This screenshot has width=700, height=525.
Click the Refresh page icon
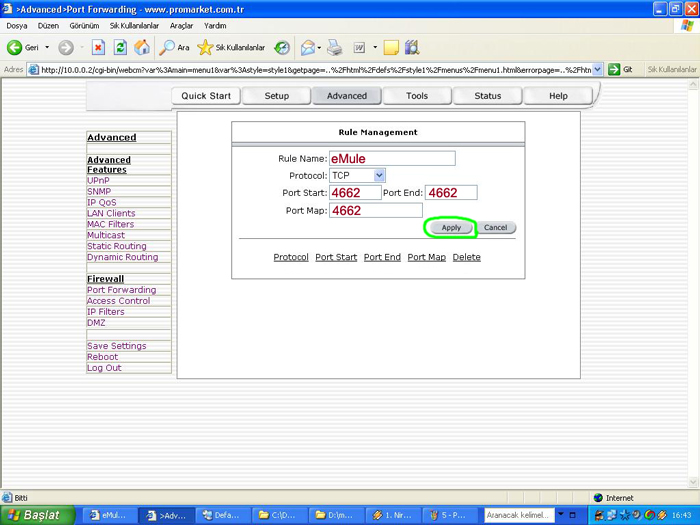(120, 47)
